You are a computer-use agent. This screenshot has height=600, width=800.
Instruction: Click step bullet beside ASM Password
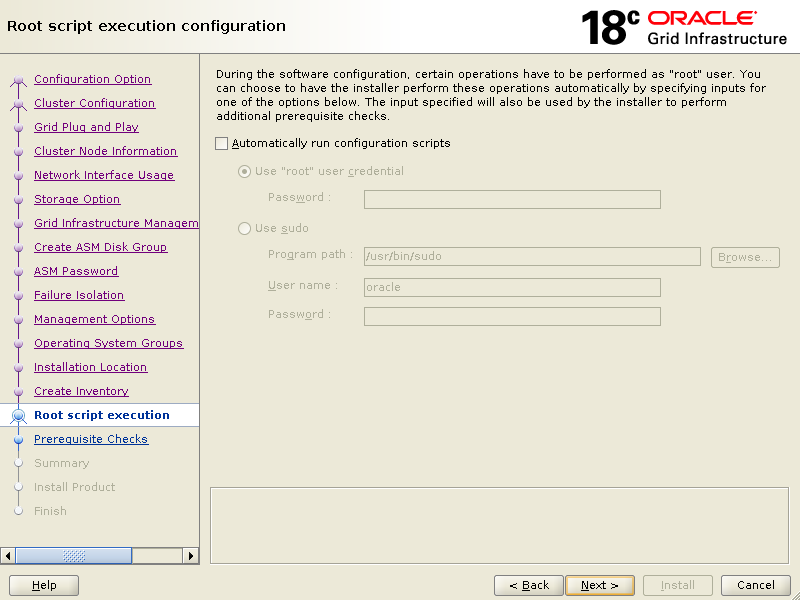coord(18,271)
